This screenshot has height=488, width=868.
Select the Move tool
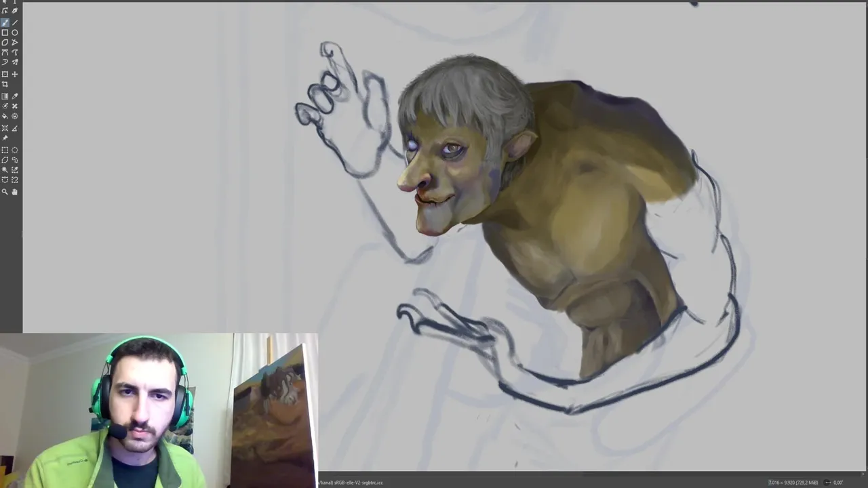pyautogui.click(x=14, y=74)
